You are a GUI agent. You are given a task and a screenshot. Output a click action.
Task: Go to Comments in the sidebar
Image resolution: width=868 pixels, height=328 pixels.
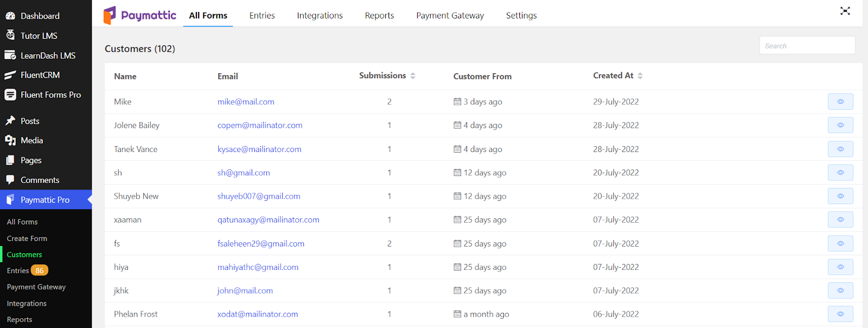click(x=40, y=180)
